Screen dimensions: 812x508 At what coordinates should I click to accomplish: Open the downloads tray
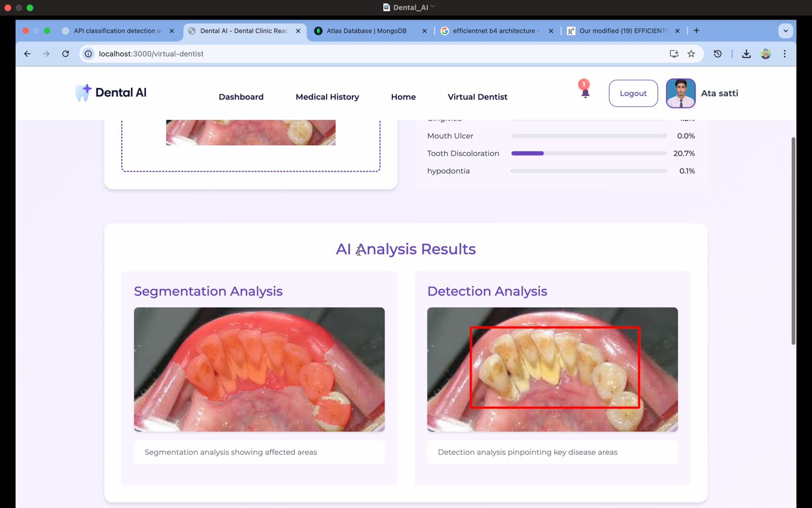point(746,53)
